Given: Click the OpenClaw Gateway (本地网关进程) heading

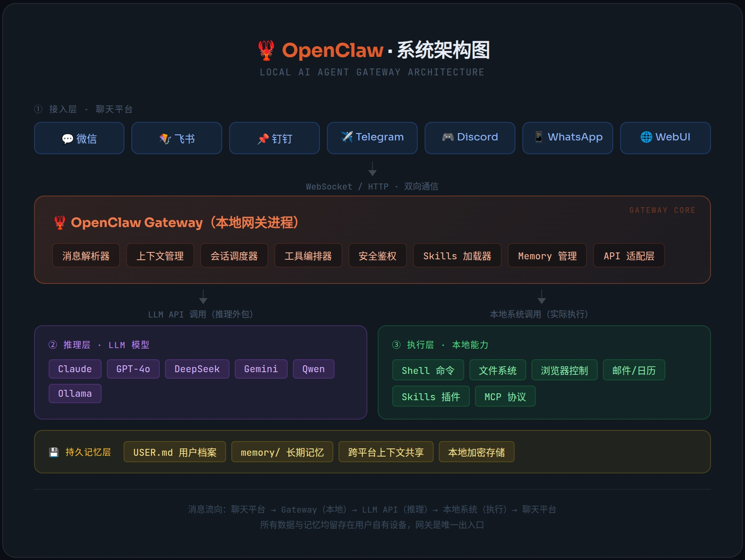Looking at the screenshot, I should click(x=185, y=222).
